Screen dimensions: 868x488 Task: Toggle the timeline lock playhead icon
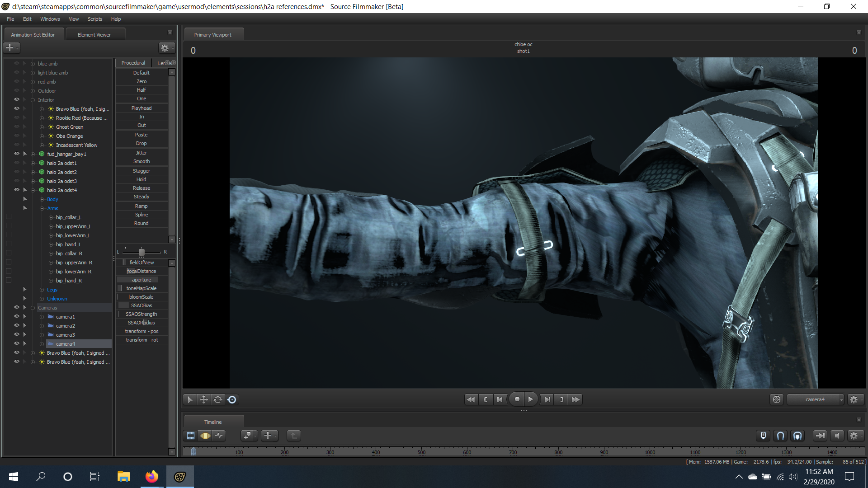point(763,436)
